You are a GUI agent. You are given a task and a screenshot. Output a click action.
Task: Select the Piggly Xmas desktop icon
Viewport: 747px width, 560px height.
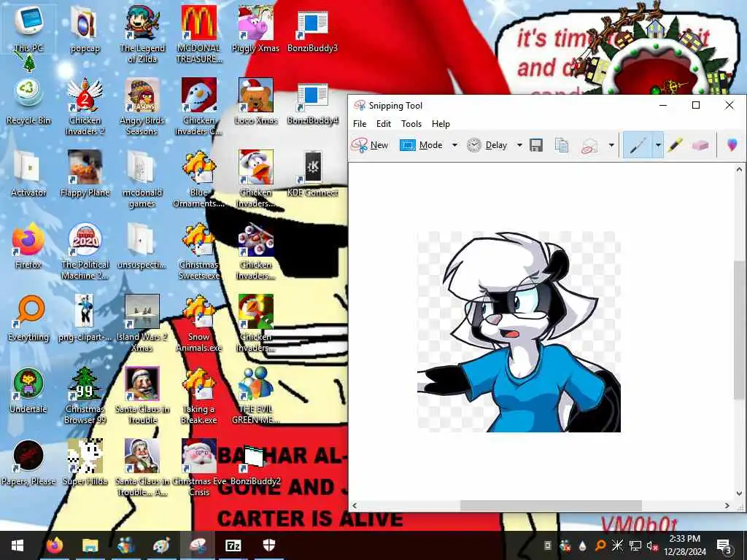click(x=256, y=29)
